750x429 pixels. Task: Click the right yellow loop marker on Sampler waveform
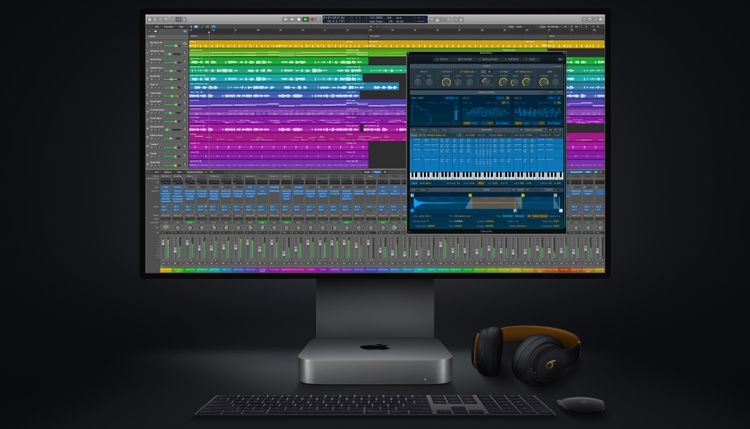click(x=523, y=195)
